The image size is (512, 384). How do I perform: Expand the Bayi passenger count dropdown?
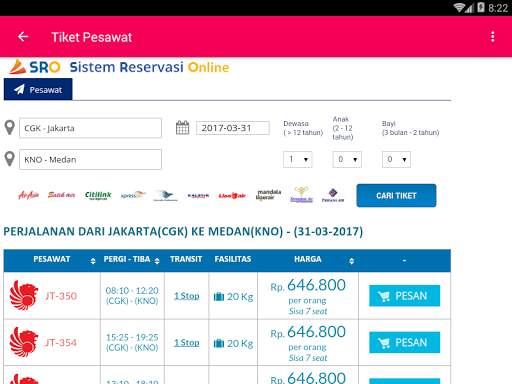tap(396, 159)
